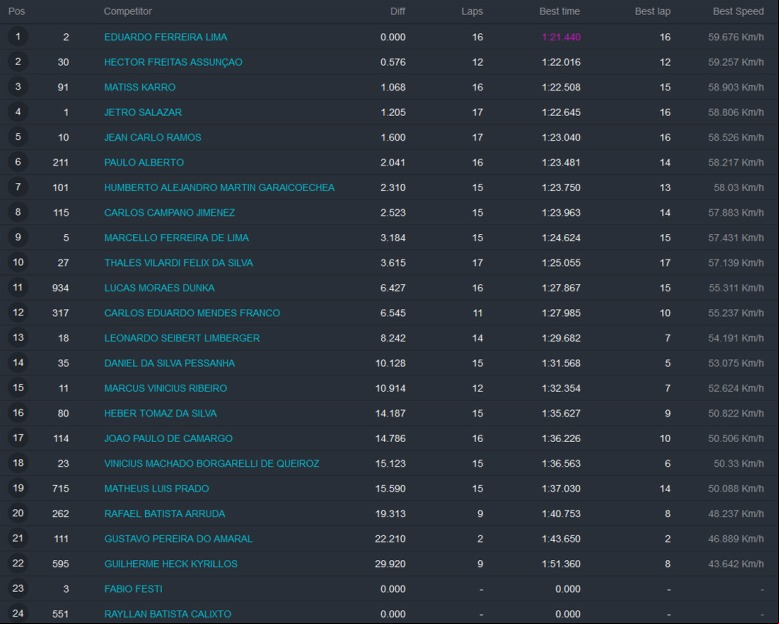Sort table by Diff column
This screenshot has width=779, height=624.
pyautogui.click(x=397, y=11)
